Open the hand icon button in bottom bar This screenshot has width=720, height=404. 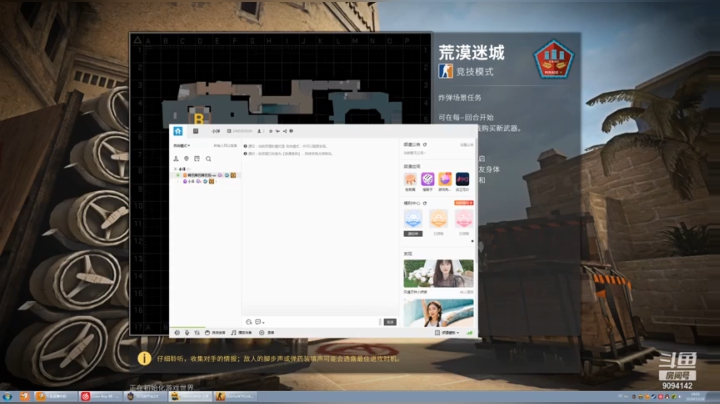(x=215, y=332)
